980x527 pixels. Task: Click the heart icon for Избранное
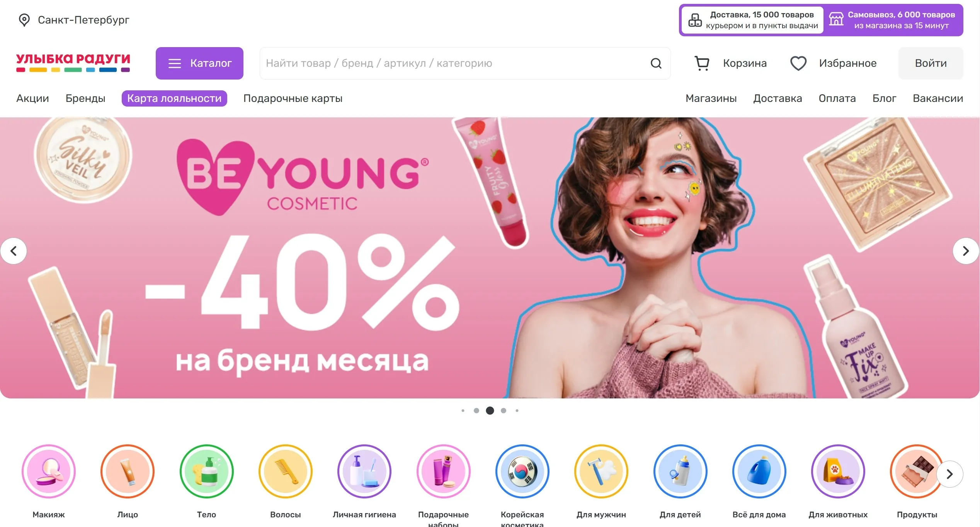click(x=798, y=63)
